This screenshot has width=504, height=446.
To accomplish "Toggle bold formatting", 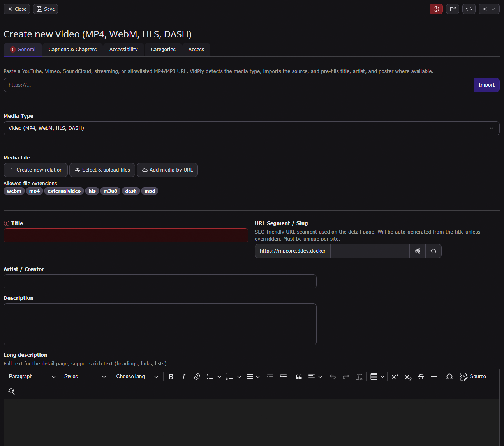I will tap(171, 377).
